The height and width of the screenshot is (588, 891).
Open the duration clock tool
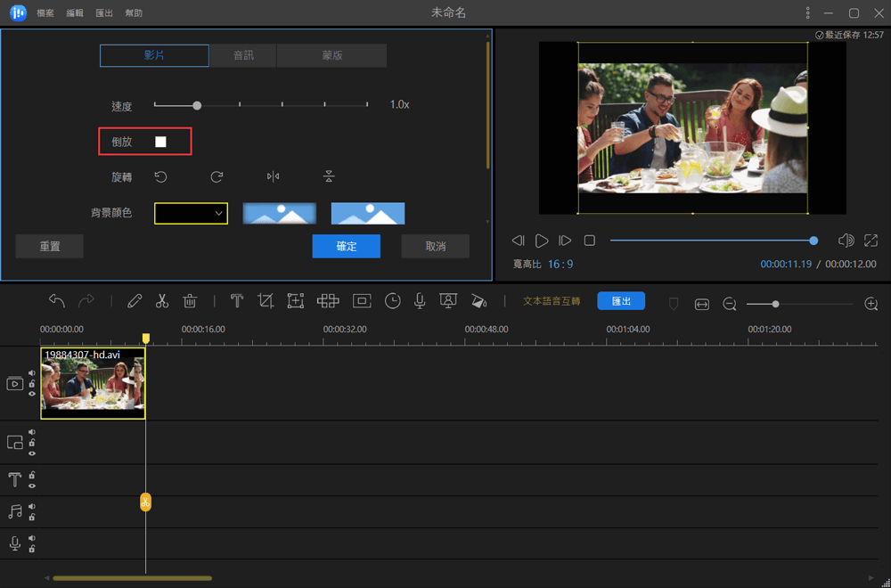[392, 302]
